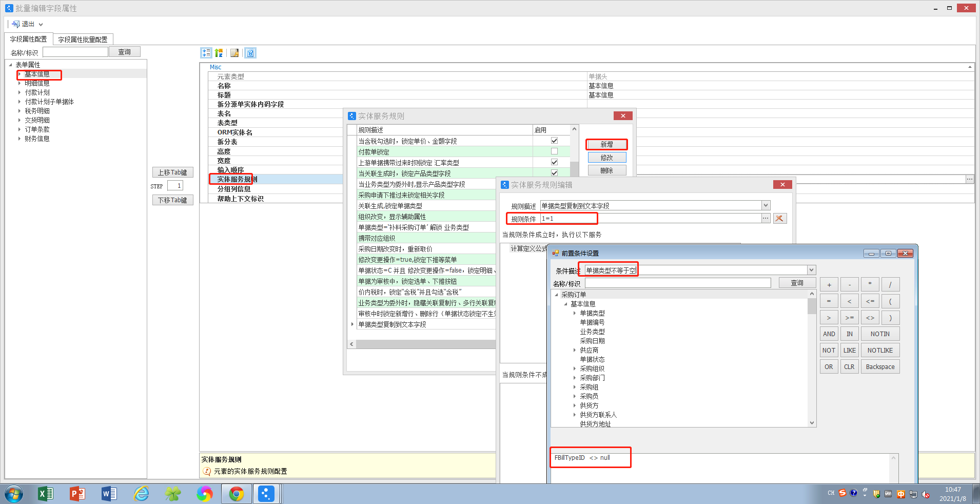Open the 规则描述 dropdown
This screenshot has height=504, width=980.
coord(766,205)
